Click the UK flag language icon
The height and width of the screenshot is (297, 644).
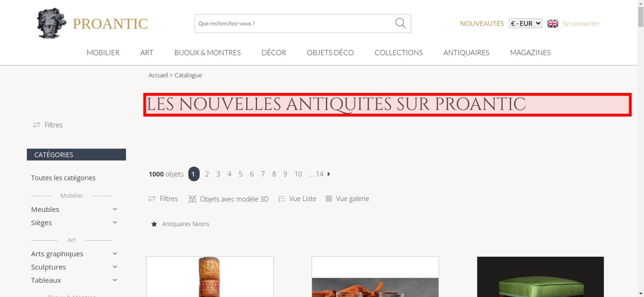tap(553, 23)
